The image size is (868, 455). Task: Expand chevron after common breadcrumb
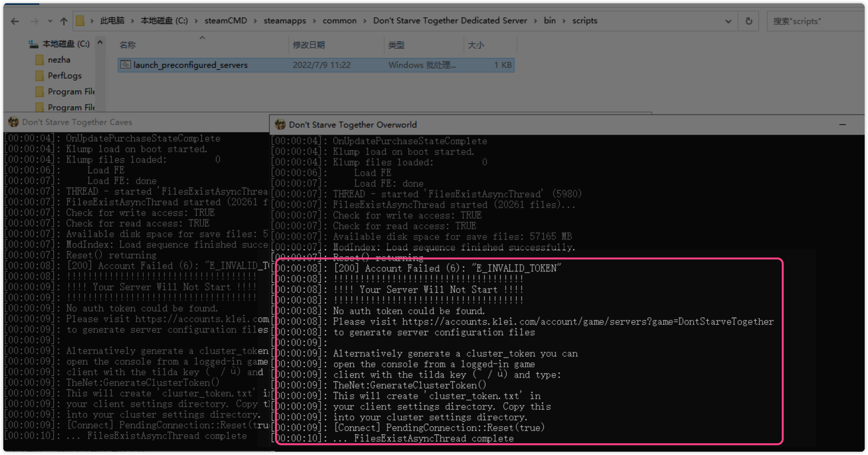coord(365,21)
